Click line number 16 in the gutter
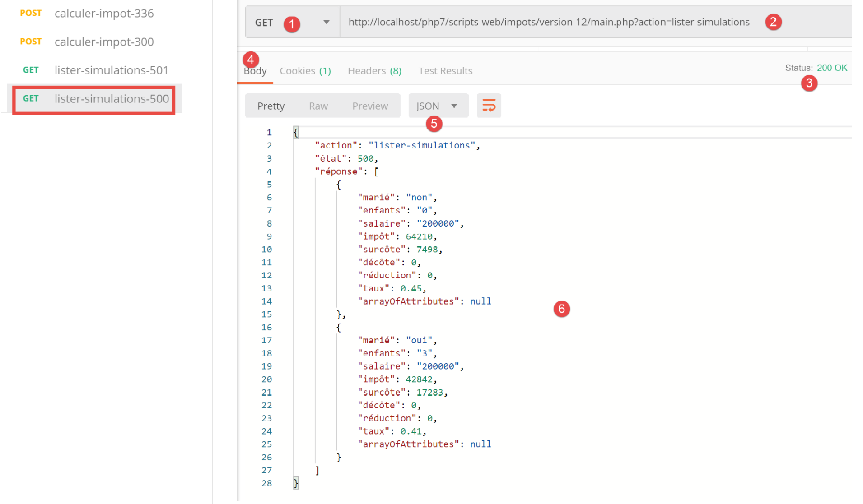The image size is (863, 504). pos(266,328)
